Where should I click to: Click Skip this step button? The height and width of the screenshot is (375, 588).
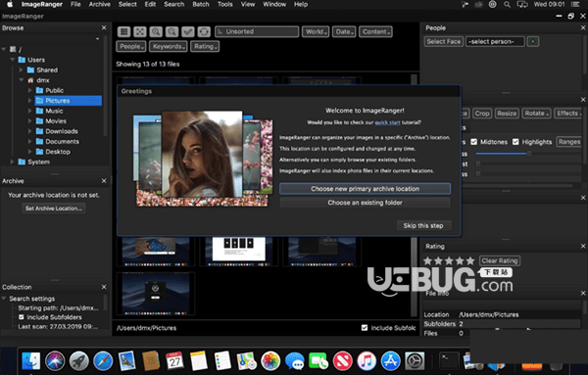423,225
